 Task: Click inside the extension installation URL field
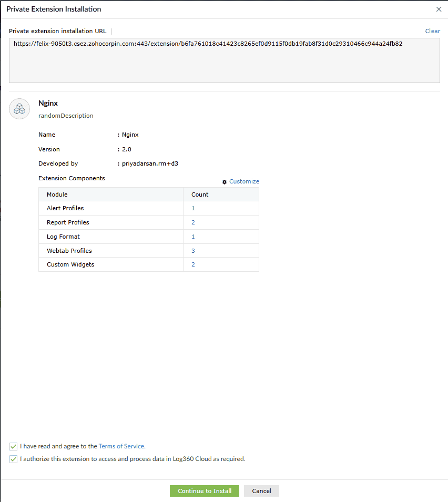click(224, 60)
